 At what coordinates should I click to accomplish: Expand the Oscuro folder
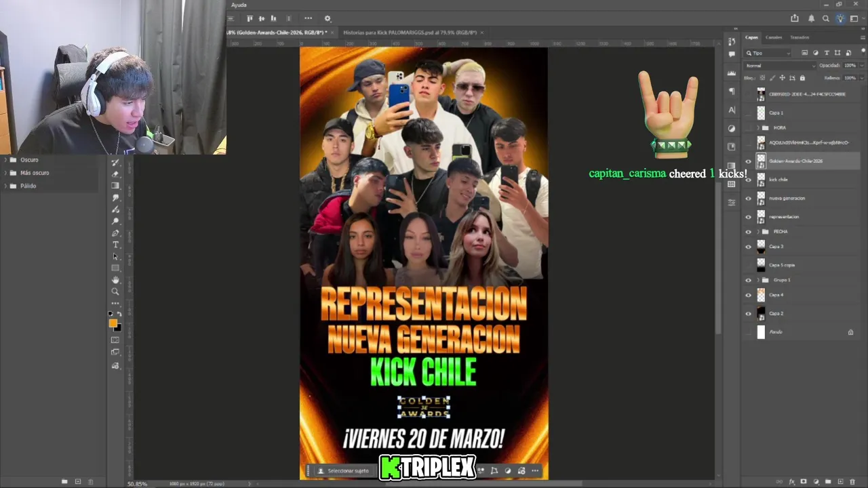pyautogui.click(x=5, y=160)
